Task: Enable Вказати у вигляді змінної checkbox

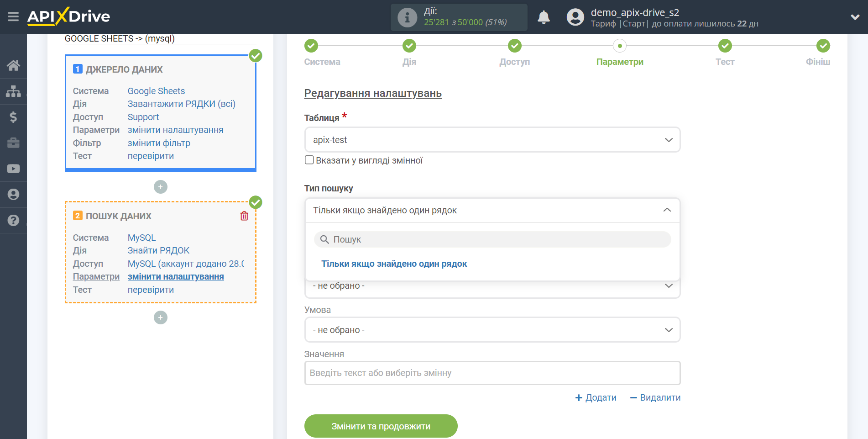Action: [x=309, y=160]
